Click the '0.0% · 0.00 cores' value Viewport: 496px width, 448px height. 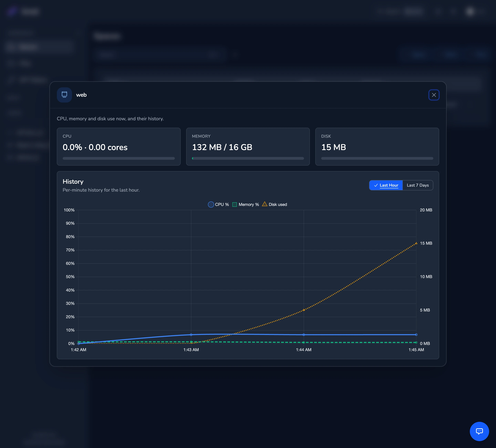click(x=95, y=147)
